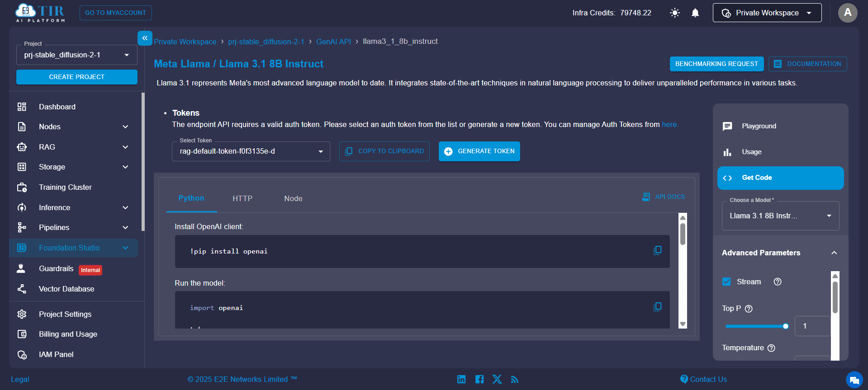
Task: Expand Nodes submenu chevron
Action: tap(125, 127)
